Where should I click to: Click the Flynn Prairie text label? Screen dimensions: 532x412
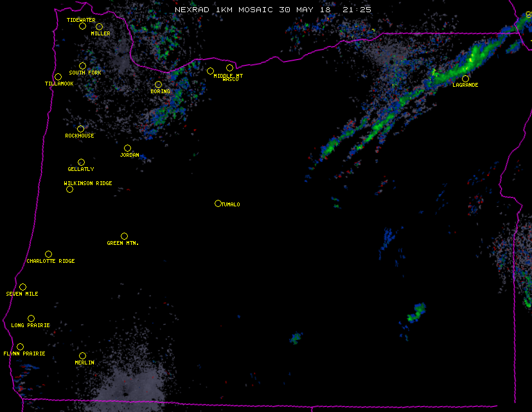tap(24, 354)
